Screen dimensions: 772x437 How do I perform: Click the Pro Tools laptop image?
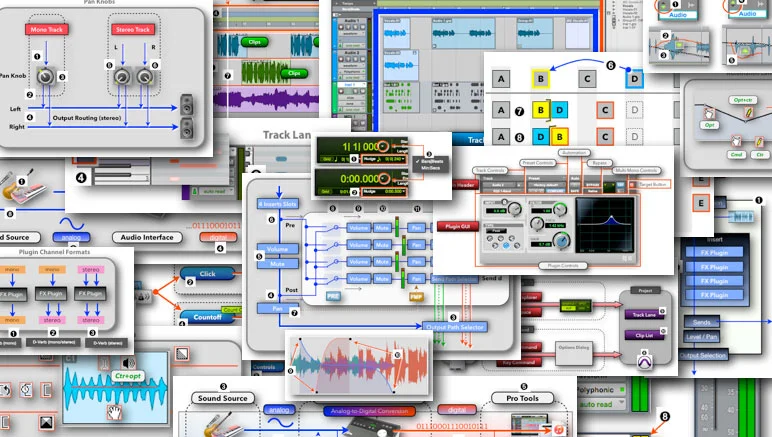coord(530,425)
